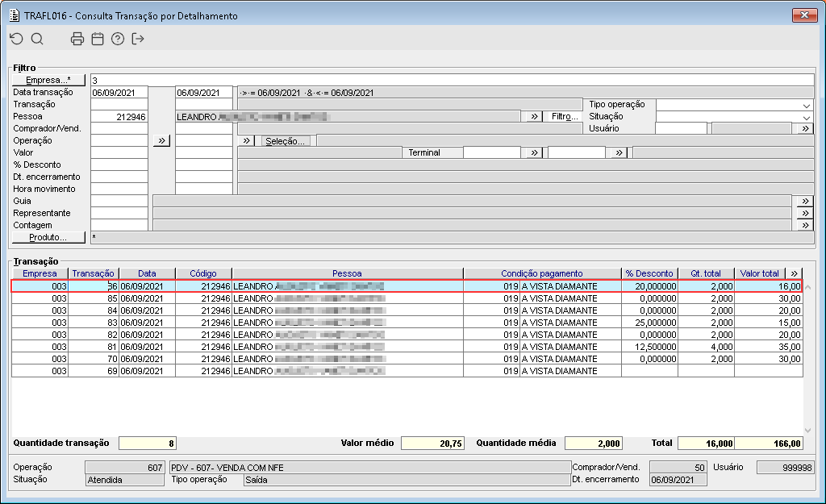Click the arrow button left of Seleção
Screen dimensions: 826x504
(246, 140)
